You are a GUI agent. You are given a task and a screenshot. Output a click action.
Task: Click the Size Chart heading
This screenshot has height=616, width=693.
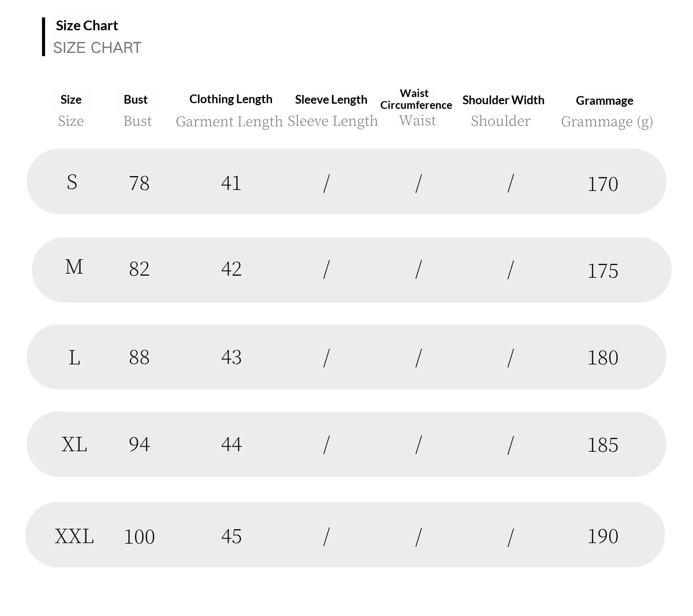click(87, 26)
